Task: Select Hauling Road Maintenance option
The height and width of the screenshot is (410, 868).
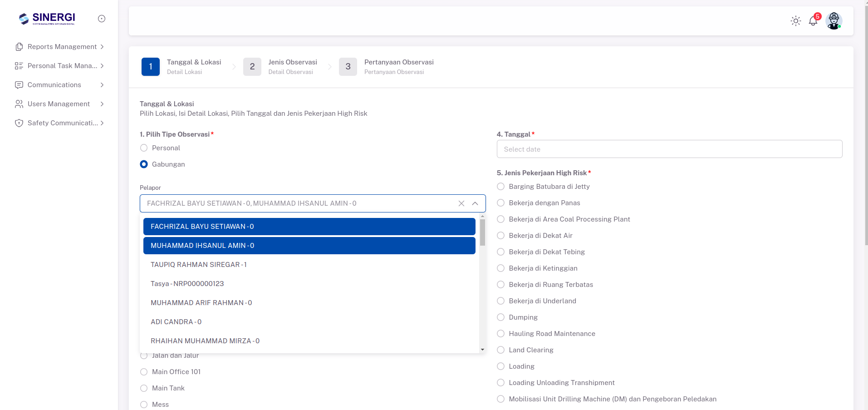Action: (x=501, y=334)
